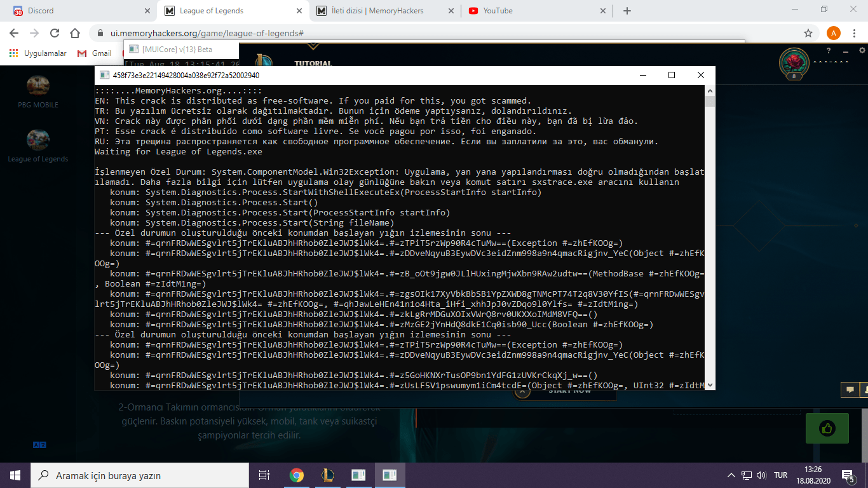Image resolution: width=868 pixels, height=488 pixels.
Task: Switch to the YouTube browser tab
Action: click(x=536, y=11)
